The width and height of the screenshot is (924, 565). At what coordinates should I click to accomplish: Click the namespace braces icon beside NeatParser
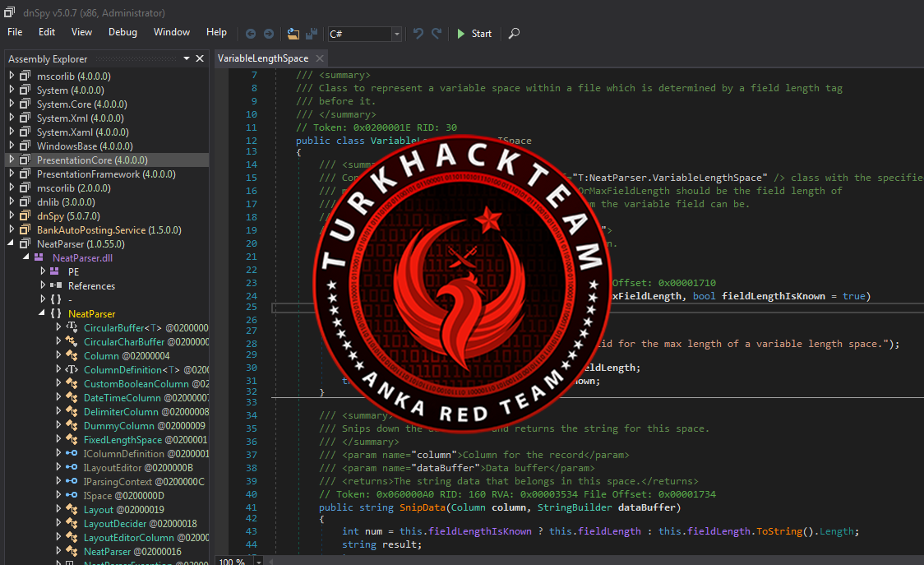(56, 314)
